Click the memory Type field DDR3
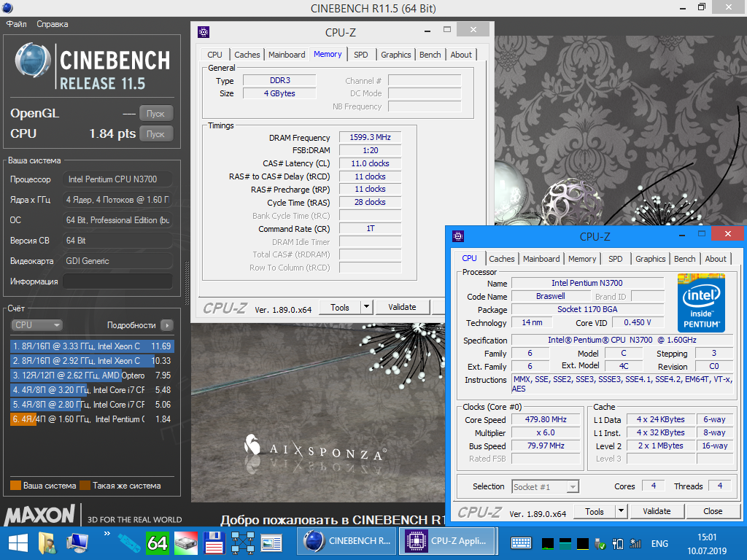 [x=279, y=80]
